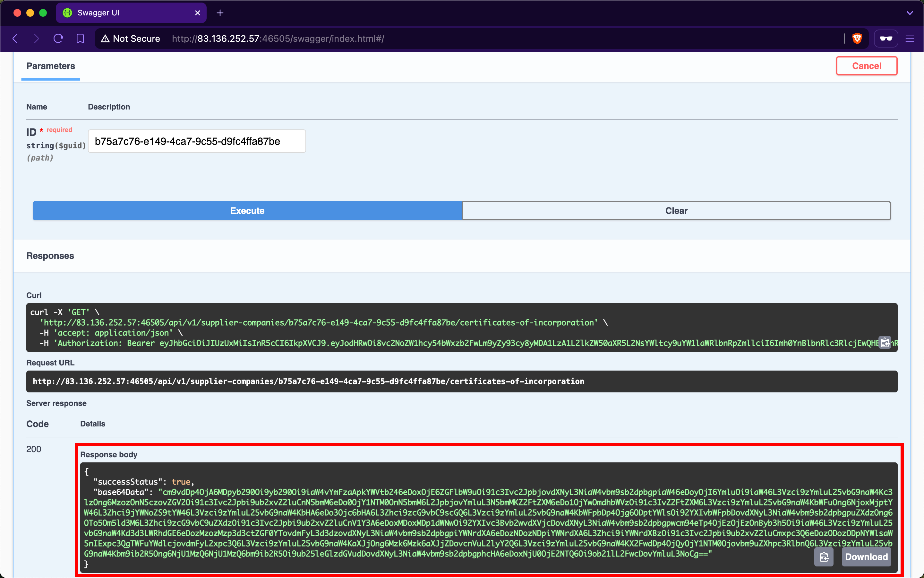The width and height of the screenshot is (924, 578).
Task: Open the browser hamburger menu
Action: point(910,39)
